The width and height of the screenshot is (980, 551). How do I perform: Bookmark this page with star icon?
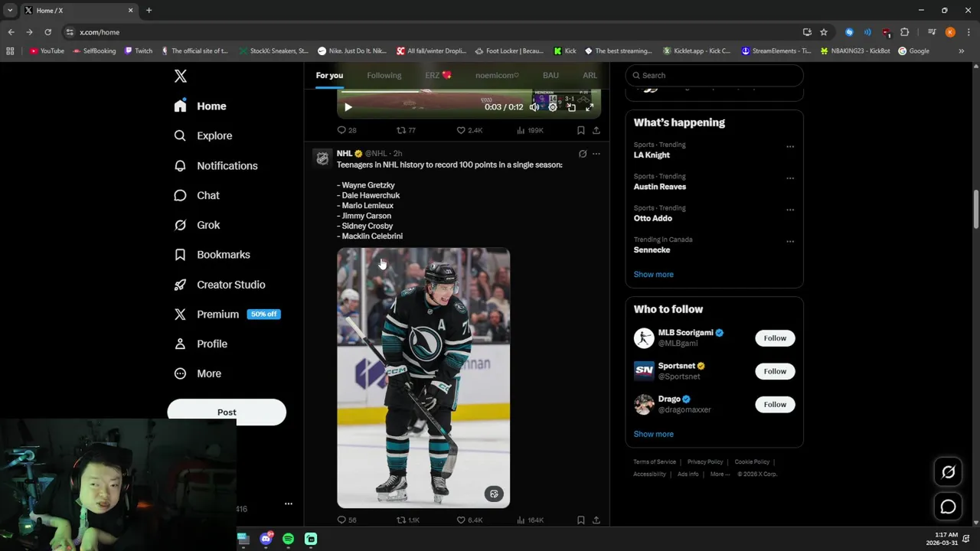824,32
